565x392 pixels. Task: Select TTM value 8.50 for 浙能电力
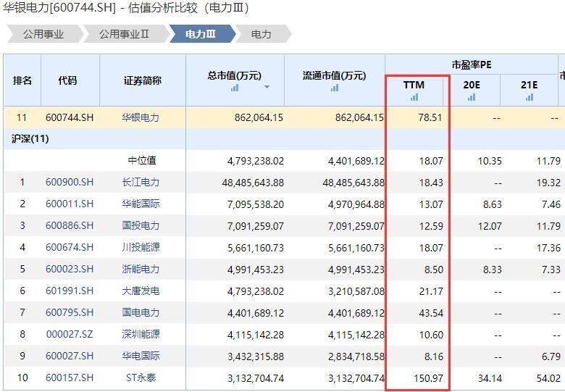(x=433, y=270)
